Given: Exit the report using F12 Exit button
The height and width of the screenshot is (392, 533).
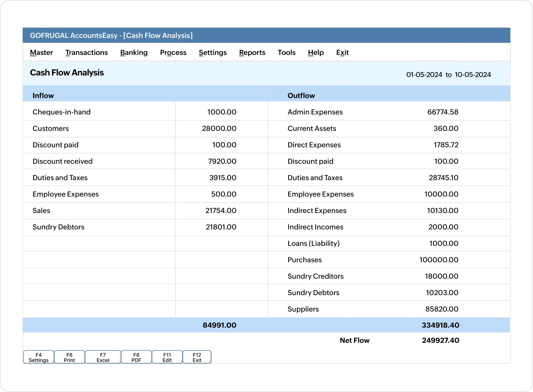Looking at the screenshot, I should (197, 357).
